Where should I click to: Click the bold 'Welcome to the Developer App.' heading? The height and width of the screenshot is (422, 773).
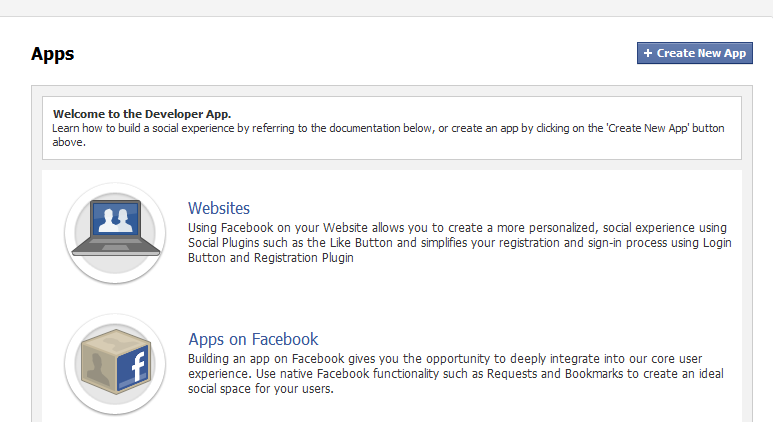[142, 114]
